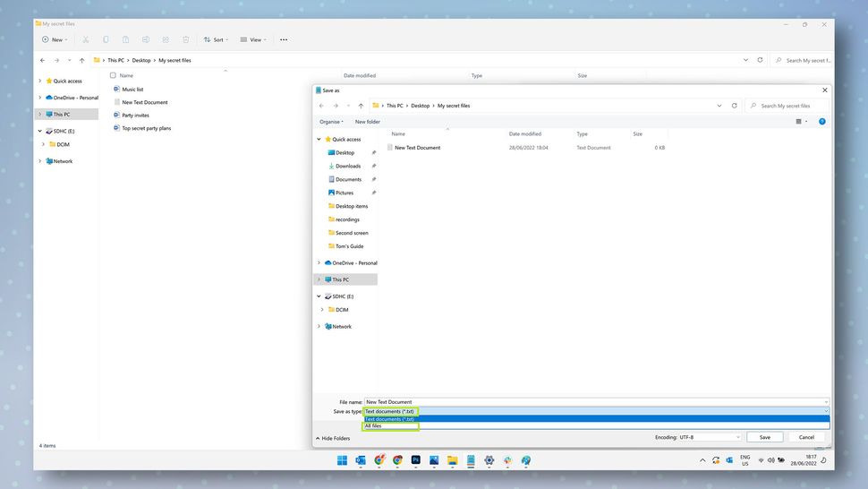
Task: Open Outlook from the taskbar
Action: 361,460
